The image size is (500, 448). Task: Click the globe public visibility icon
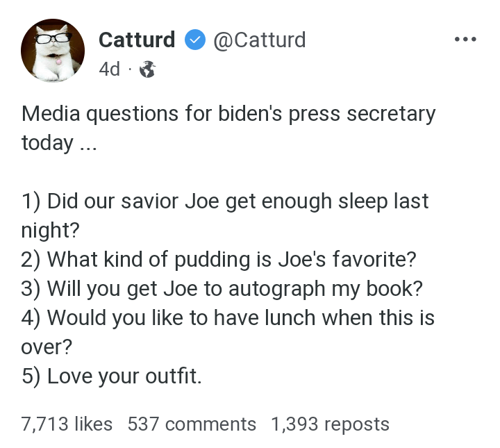point(148,69)
